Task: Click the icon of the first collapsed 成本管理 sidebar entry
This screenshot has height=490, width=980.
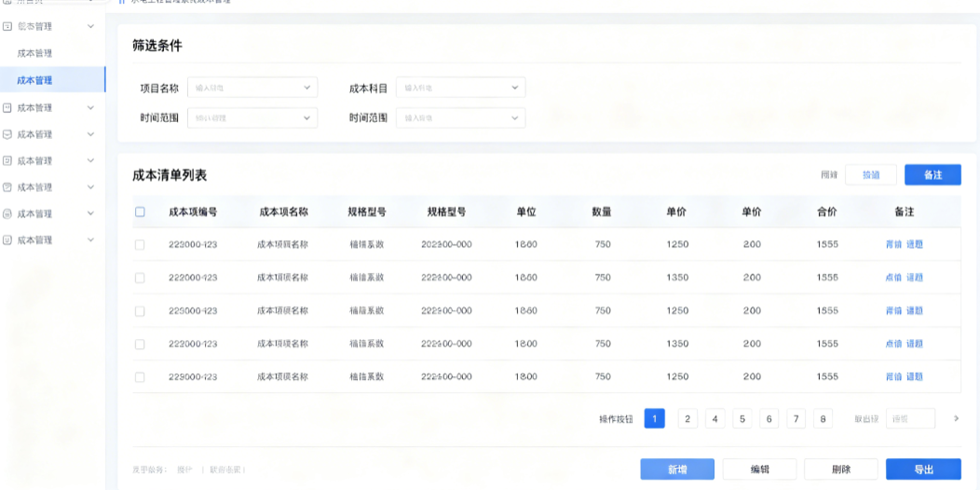Action: pyautogui.click(x=7, y=107)
